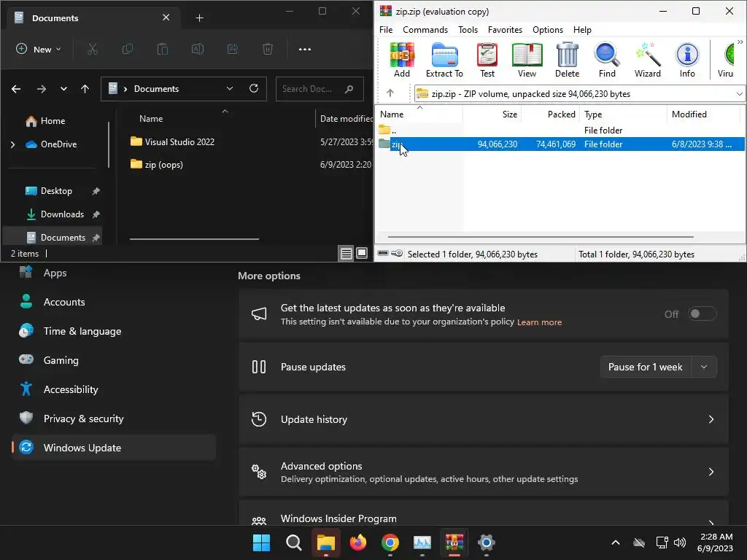Select Accessibility in Settings sidebar
The height and width of the screenshot is (560, 747).
(x=114, y=389)
